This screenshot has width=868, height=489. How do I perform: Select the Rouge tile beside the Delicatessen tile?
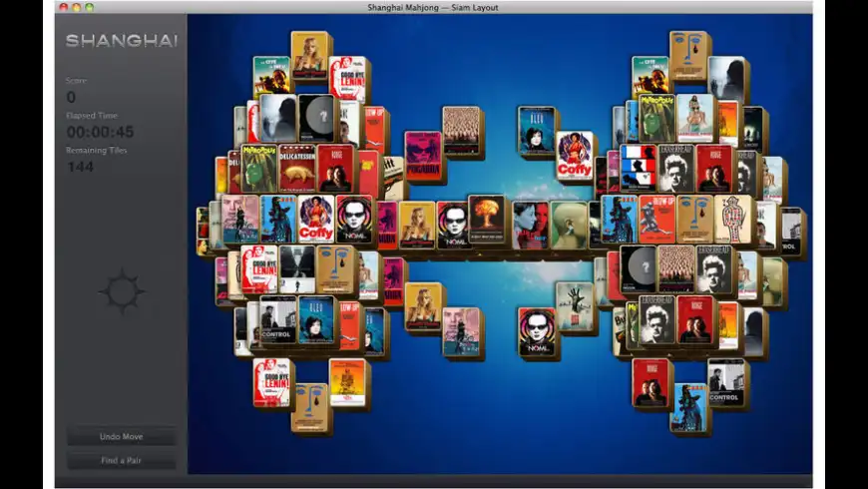335,169
